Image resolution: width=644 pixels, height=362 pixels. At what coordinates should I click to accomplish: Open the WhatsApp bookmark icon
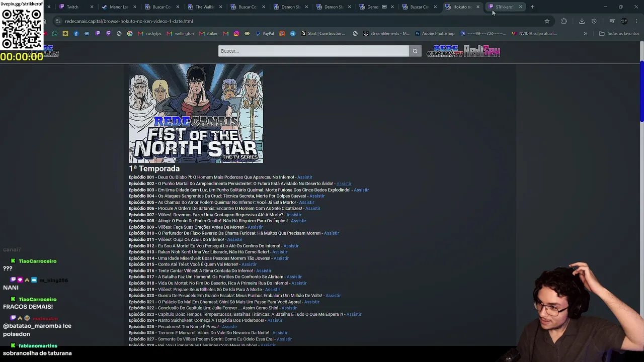click(54, 34)
